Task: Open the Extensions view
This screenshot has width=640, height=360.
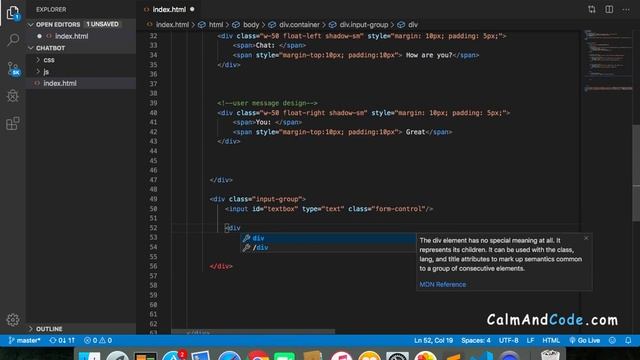Action: pos(13,123)
